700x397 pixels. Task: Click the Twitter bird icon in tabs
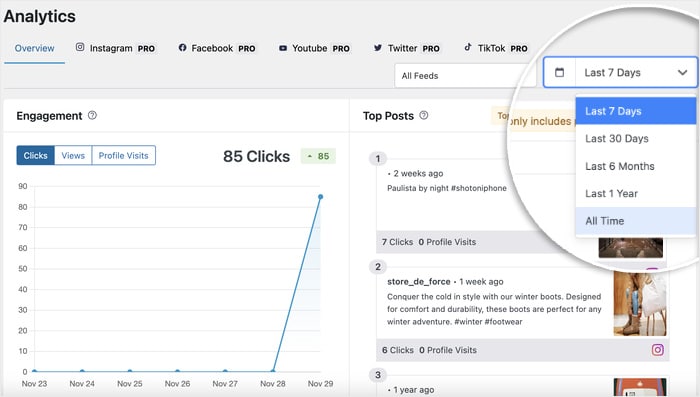point(378,48)
